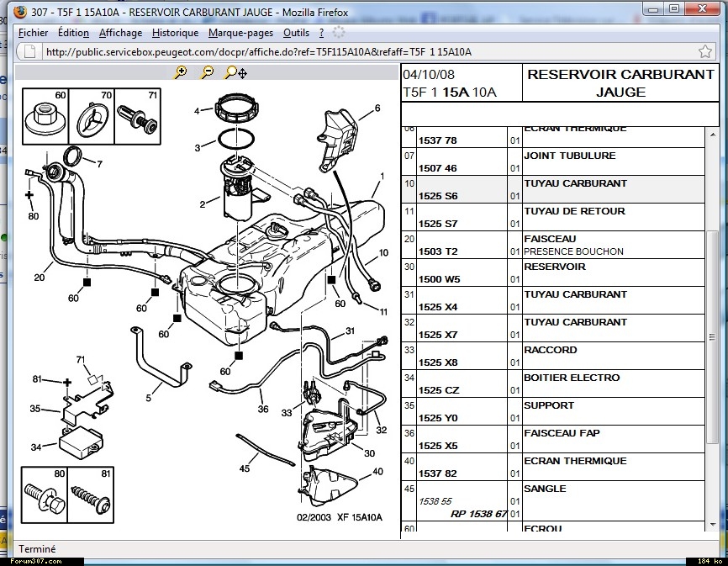This screenshot has width=728, height=566.
Task: Select part number 1525 X5
Action: coord(438,446)
